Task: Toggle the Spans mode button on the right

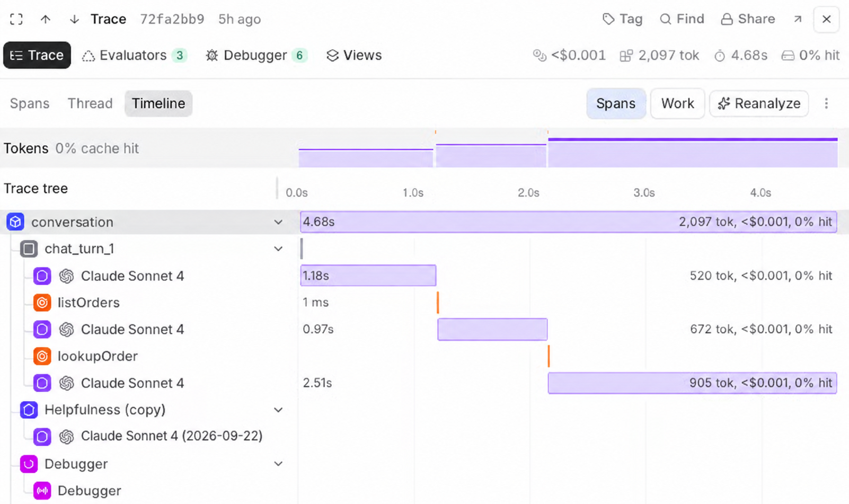Action: (616, 103)
